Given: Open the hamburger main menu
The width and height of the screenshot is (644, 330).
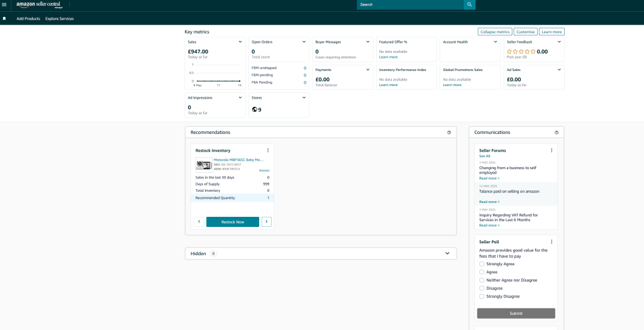Looking at the screenshot, I should pyautogui.click(x=4, y=4).
